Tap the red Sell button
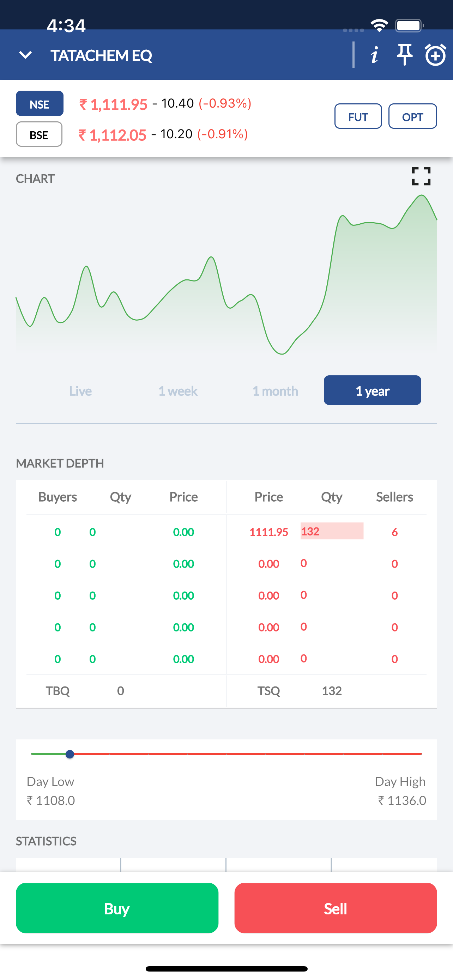The image size is (453, 980). [336, 908]
